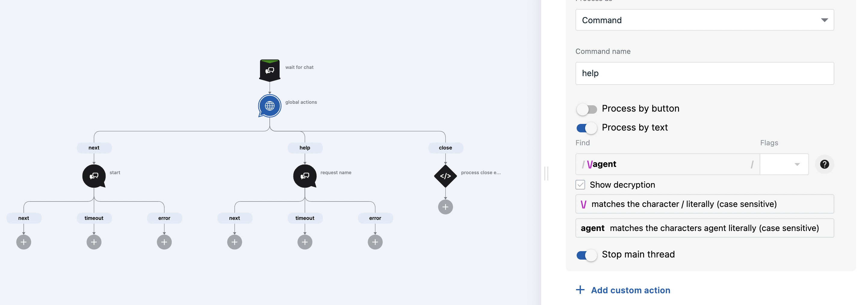Add step under start's next branch
This screenshot has width=868, height=305.
pos(23,242)
